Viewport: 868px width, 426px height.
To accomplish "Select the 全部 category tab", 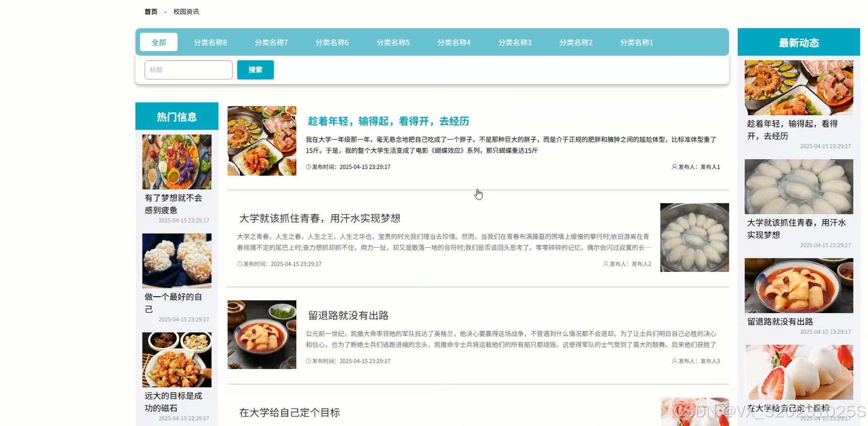I will coord(159,42).
